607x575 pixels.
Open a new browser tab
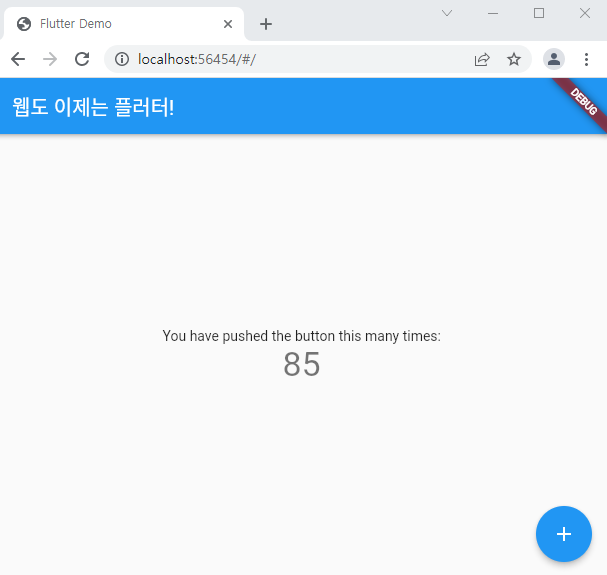point(266,24)
